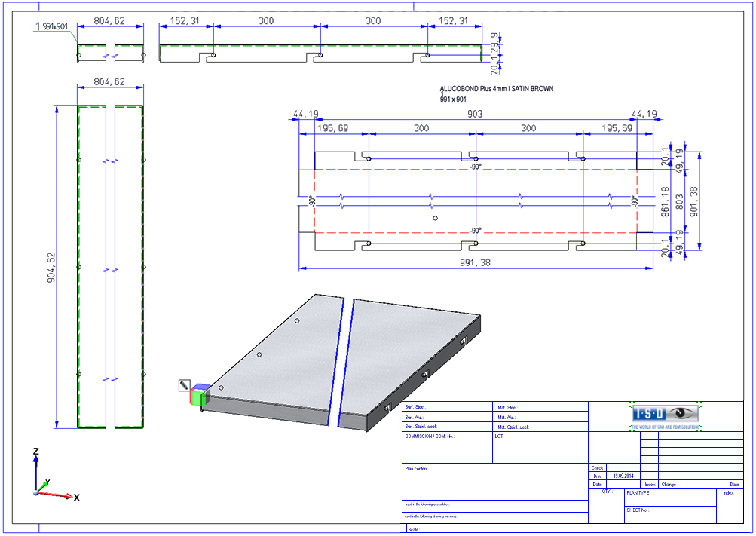Click the pencil edit icon beside the 3D view
756x536 pixels.
[x=184, y=385]
